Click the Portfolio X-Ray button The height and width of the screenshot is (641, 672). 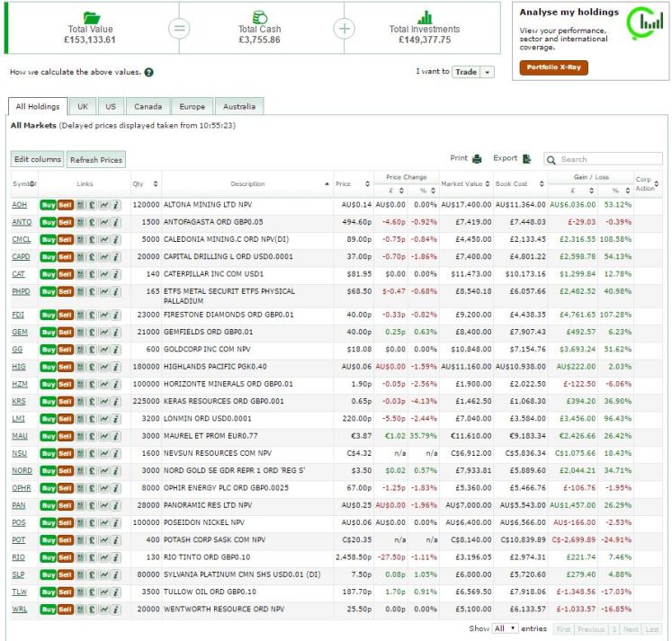tap(552, 67)
